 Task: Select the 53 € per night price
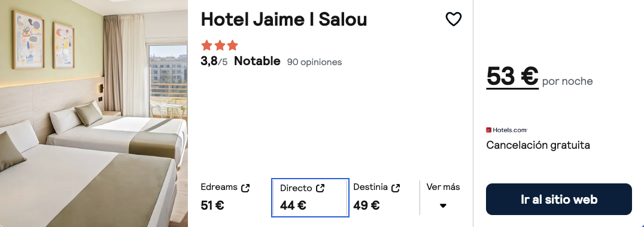(512, 76)
